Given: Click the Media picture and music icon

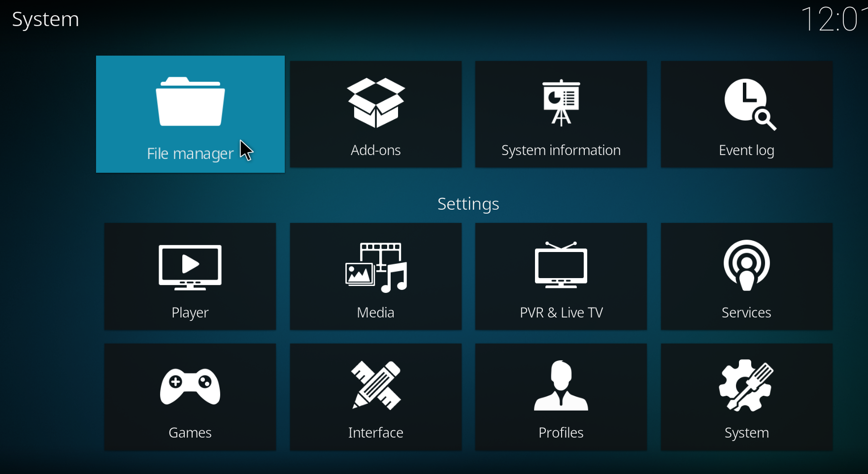Looking at the screenshot, I should tap(376, 267).
